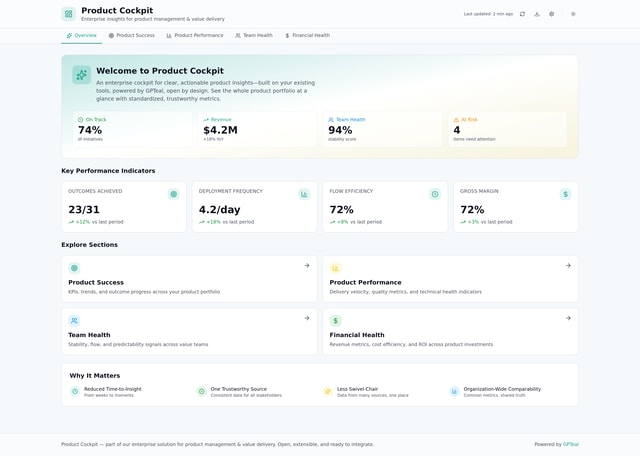This screenshot has width=640, height=456.
Task: Click the refresh data icon in header
Action: (522, 14)
